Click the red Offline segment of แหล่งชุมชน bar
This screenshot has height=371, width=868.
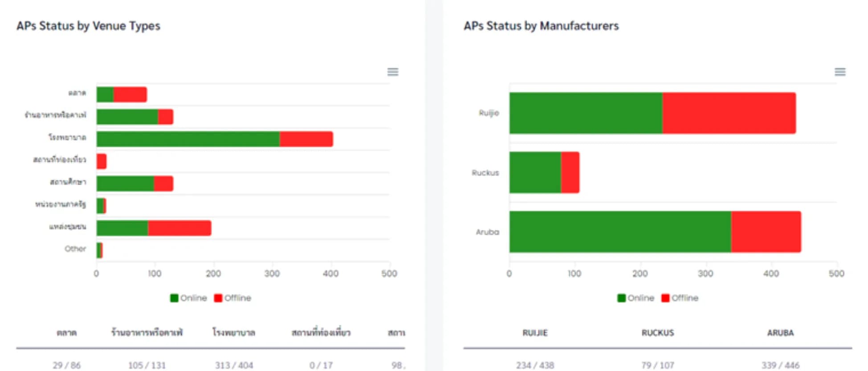179,228
